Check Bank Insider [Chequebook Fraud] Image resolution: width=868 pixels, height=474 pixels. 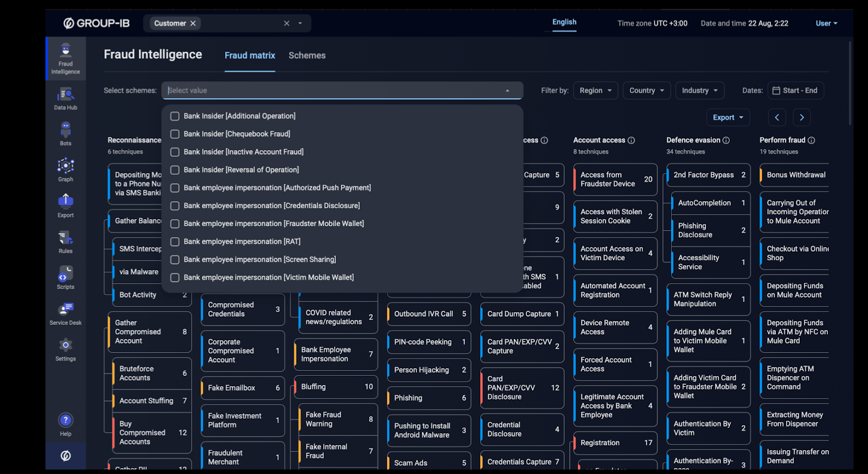click(x=175, y=134)
